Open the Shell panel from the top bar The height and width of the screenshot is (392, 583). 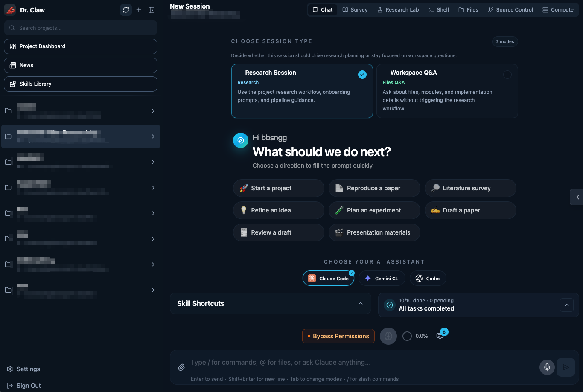(439, 9)
